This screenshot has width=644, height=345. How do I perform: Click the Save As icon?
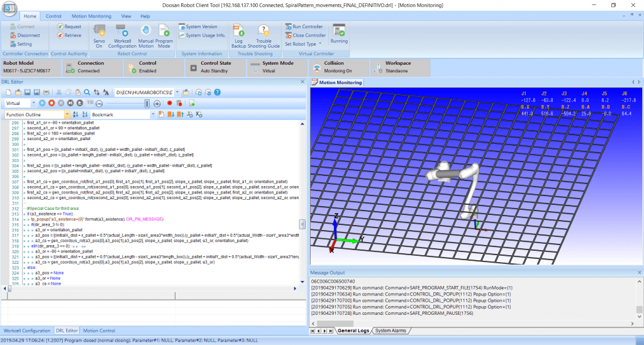[x=36, y=92]
